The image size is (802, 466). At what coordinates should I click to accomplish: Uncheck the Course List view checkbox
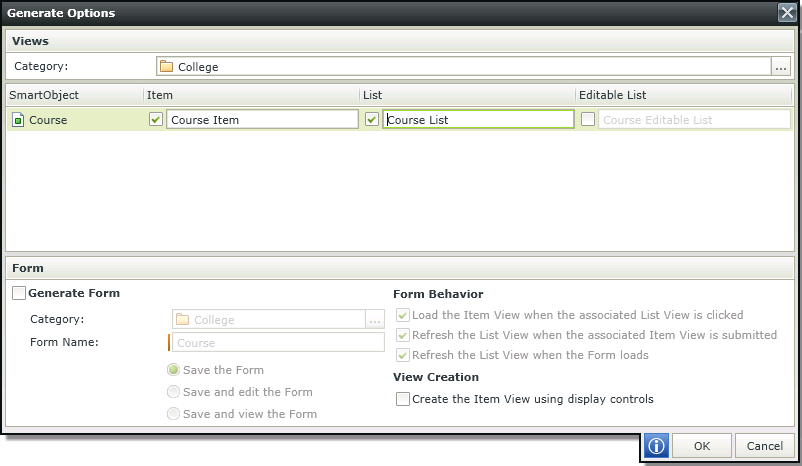click(372, 119)
